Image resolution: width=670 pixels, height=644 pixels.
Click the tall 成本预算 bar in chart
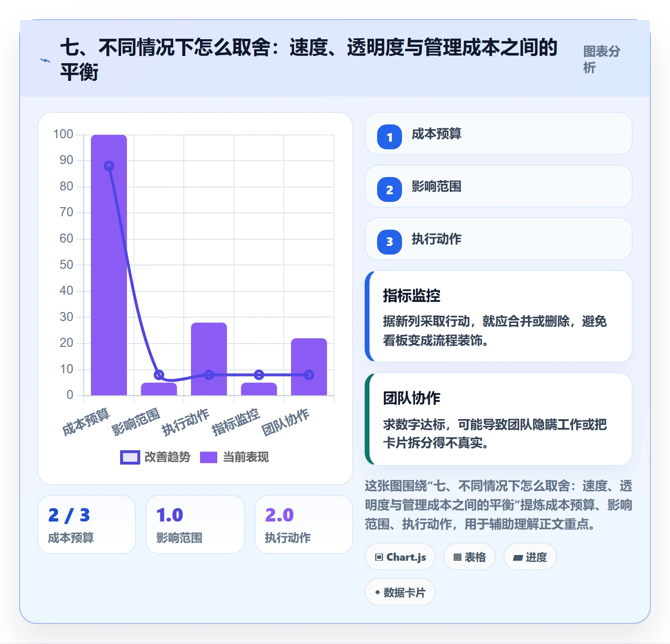[109, 265]
